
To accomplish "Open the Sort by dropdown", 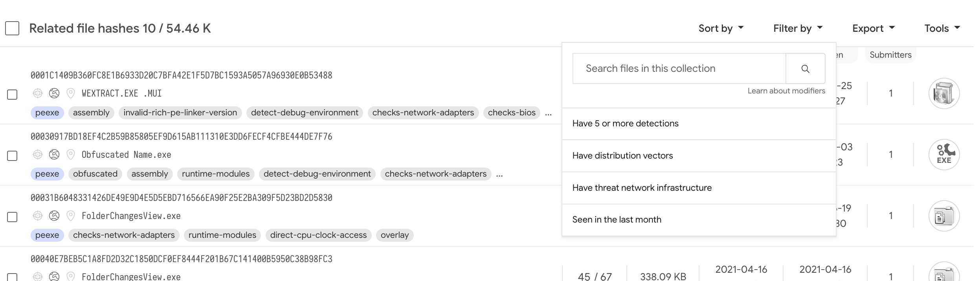I will tap(721, 28).
